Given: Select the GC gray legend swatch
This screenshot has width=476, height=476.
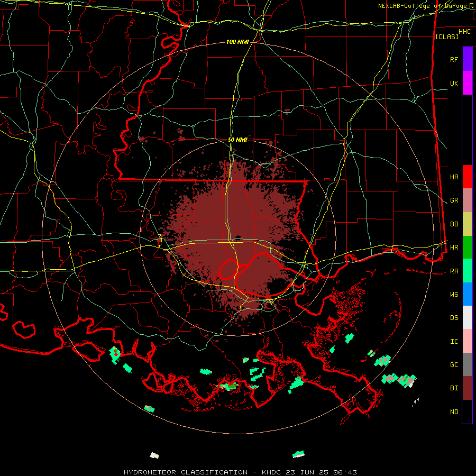Looking at the screenshot, I should tap(467, 364).
